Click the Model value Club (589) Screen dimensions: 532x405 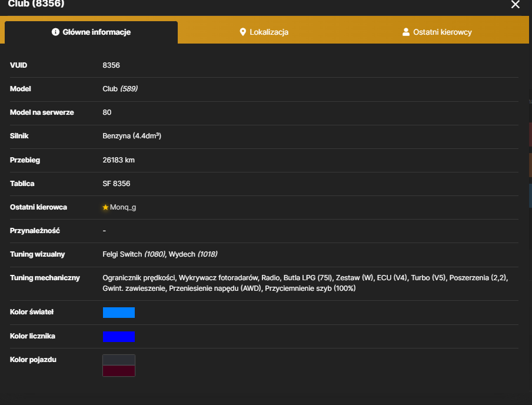120,89
